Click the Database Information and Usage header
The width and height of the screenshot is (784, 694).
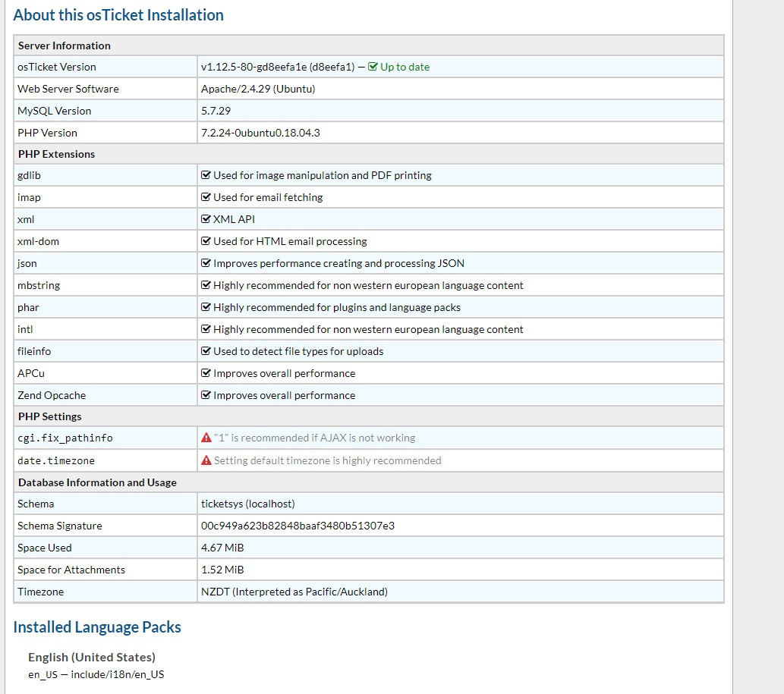97,482
